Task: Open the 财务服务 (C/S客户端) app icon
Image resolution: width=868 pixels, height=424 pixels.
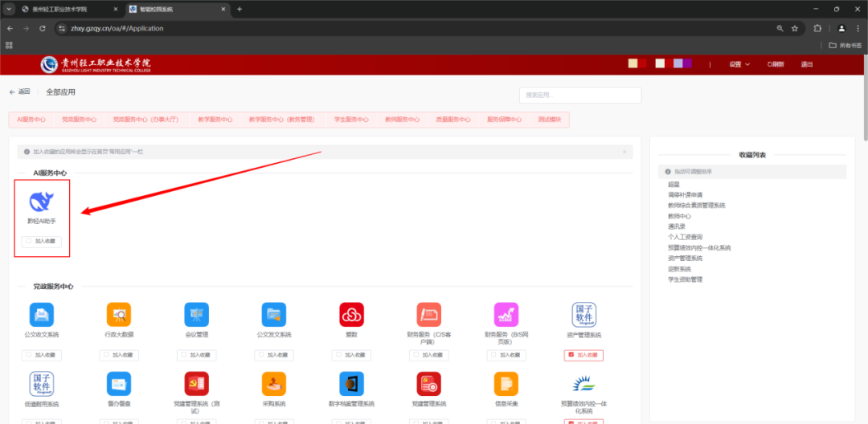Action: 429,315
